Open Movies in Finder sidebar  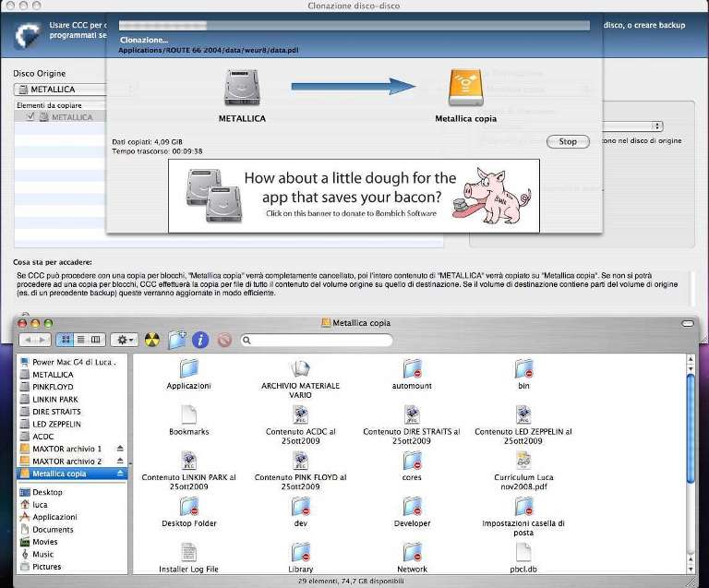pyautogui.click(x=72, y=542)
